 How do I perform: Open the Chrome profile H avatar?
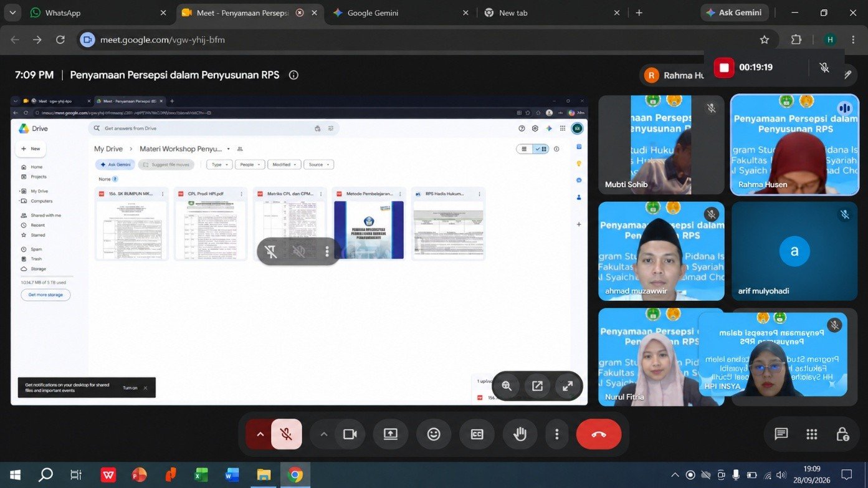pyautogui.click(x=830, y=40)
